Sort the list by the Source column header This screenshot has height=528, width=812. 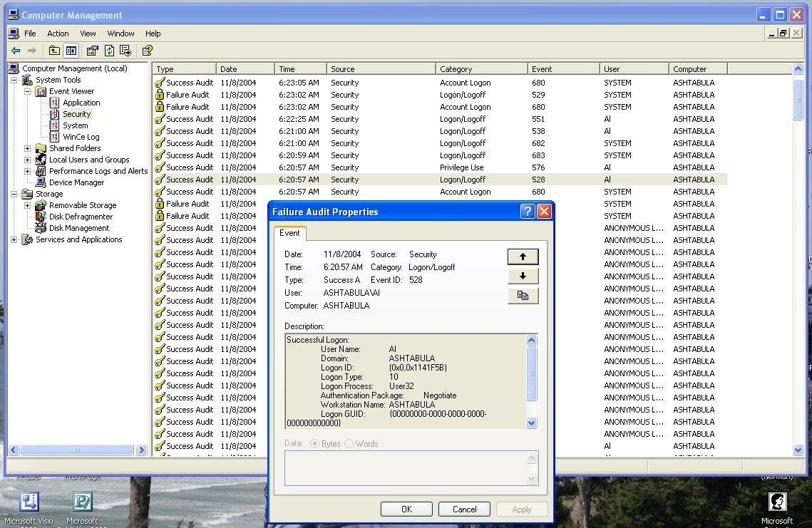click(x=381, y=69)
